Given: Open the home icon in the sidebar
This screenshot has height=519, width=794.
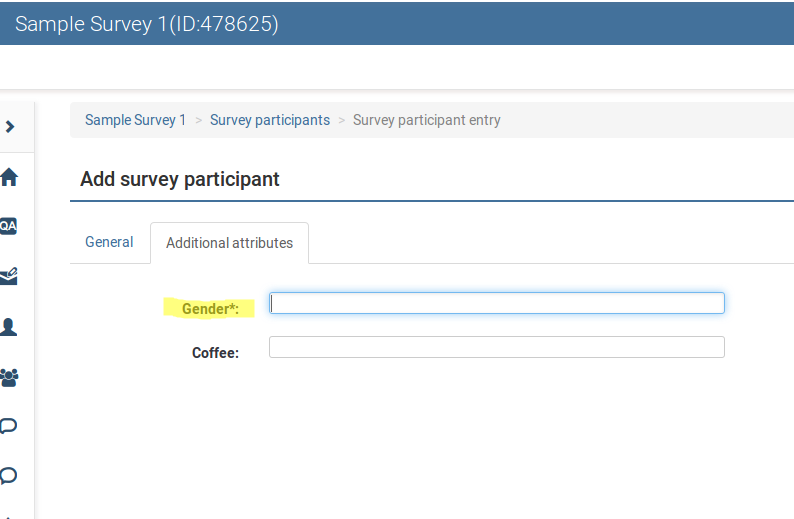Looking at the screenshot, I should click(9, 178).
